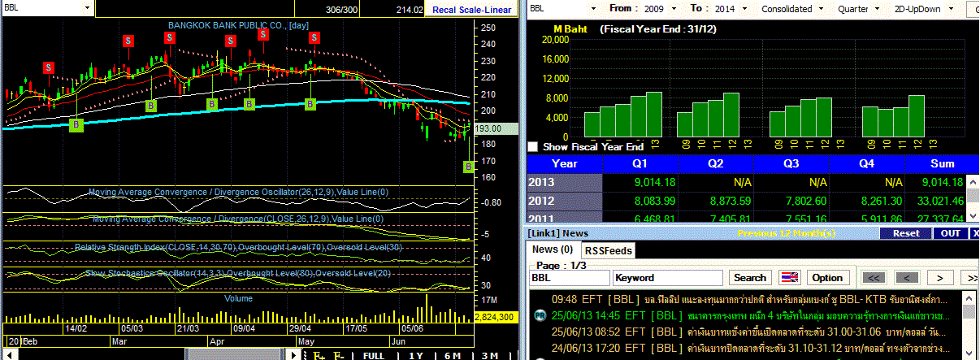Click the Sum column header
This screenshot has height=360, width=980.
pyautogui.click(x=942, y=163)
